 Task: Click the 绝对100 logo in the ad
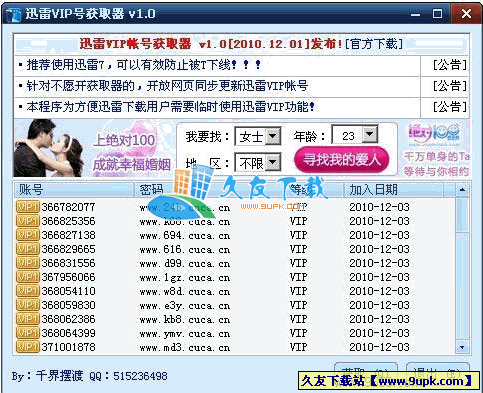tap(434, 133)
